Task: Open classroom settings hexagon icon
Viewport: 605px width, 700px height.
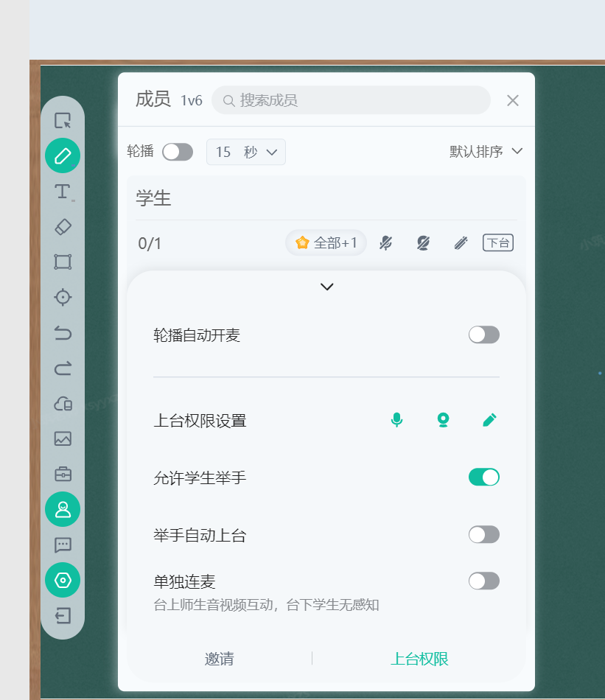Action: [x=63, y=580]
